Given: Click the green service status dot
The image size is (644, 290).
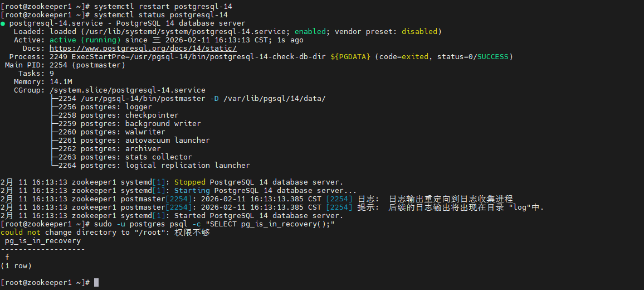Looking at the screenshot, I should click(3, 23).
